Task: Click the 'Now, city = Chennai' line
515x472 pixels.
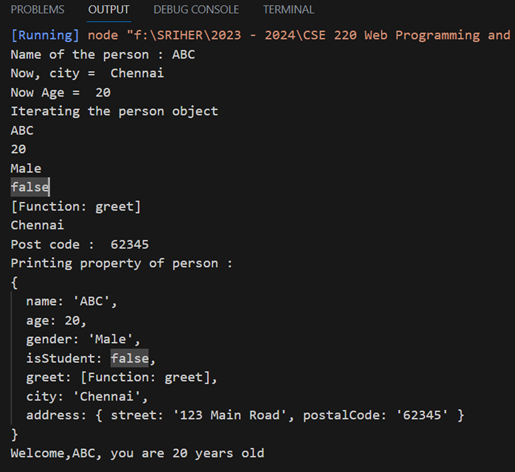Action: click(x=87, y=73)
